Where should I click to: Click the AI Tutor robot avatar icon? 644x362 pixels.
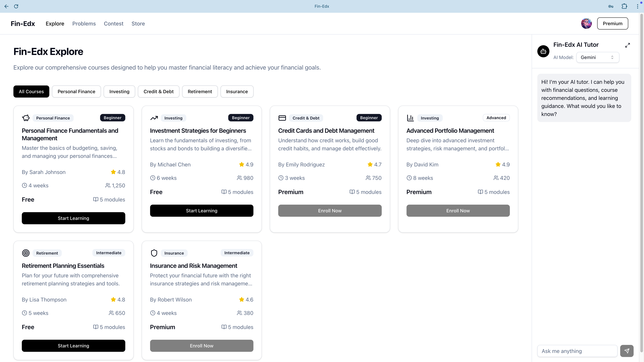(x=543, y=51)
